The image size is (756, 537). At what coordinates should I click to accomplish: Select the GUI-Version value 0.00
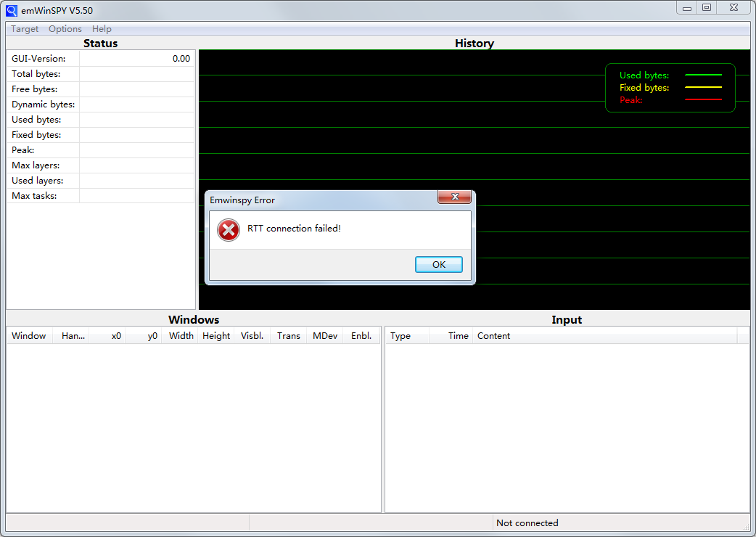point(181,59)
